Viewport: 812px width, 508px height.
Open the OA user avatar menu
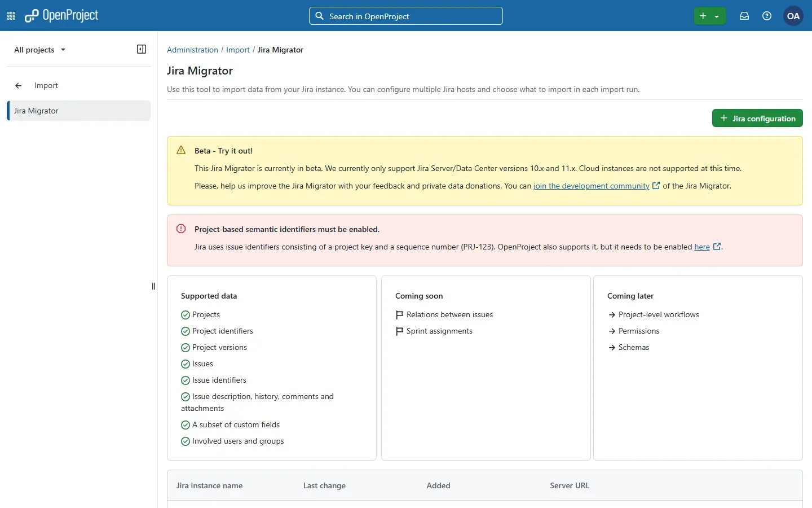click(793, 16)
